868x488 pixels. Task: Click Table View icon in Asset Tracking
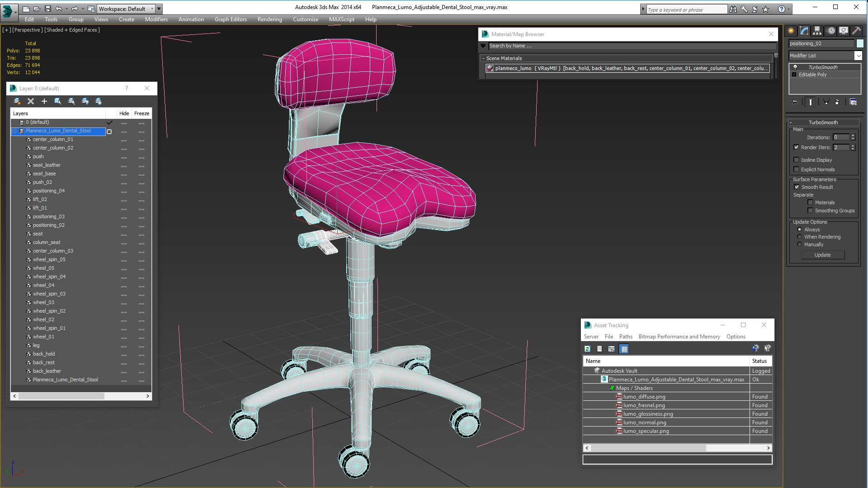pyautogui.click(x=624, y=349)
